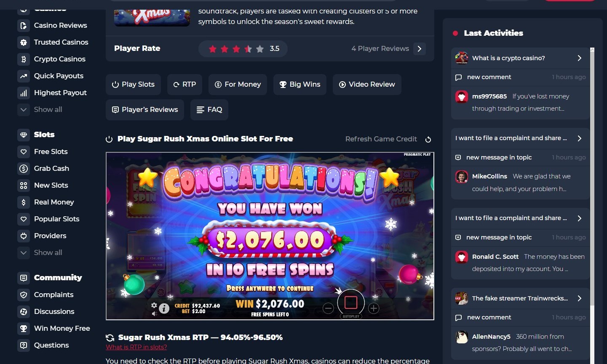Mute the slot game sound
Image resolution: width=607 pixels, height=364 pixels.
154,313
